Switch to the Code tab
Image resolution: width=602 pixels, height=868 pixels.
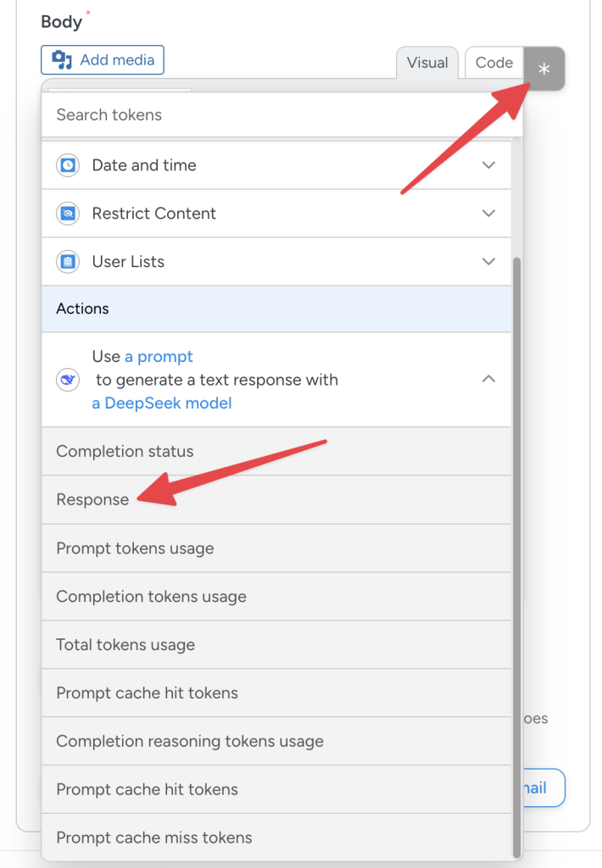point(494,62)
